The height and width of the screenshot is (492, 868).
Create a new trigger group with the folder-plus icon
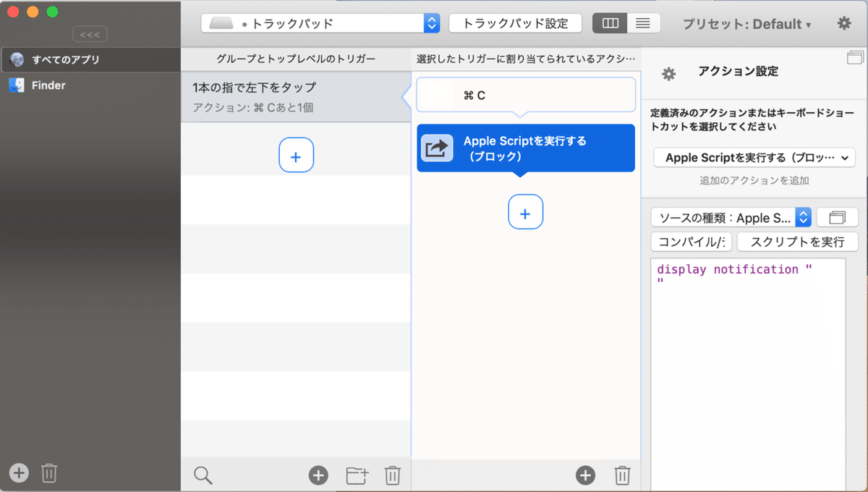click(x=356, y=475)
